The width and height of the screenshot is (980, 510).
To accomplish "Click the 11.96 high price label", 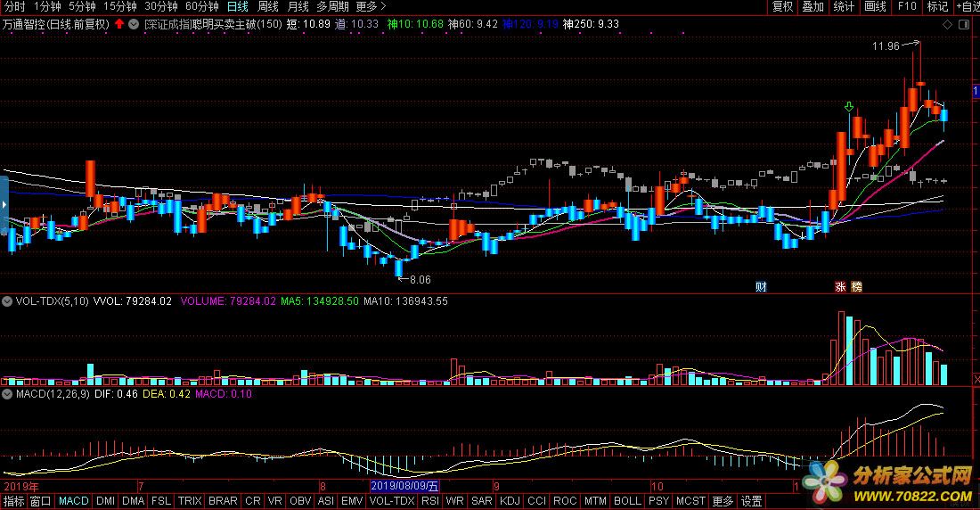I will point(886,46).
